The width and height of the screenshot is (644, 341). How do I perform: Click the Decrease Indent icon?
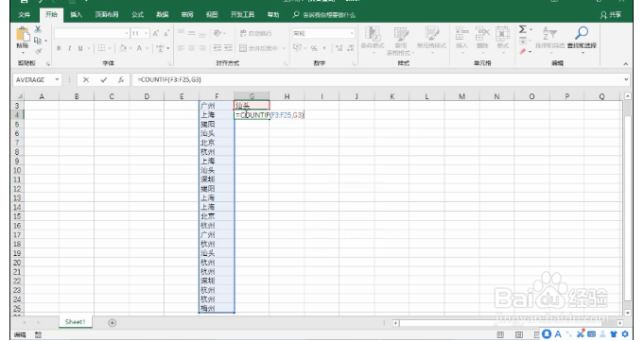point(218,48)
